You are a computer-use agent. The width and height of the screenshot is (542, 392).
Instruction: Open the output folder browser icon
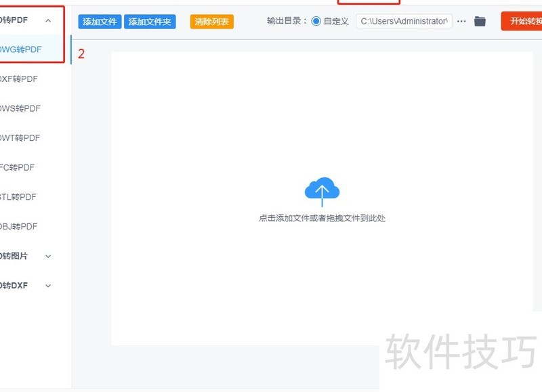tap(480, 21)
